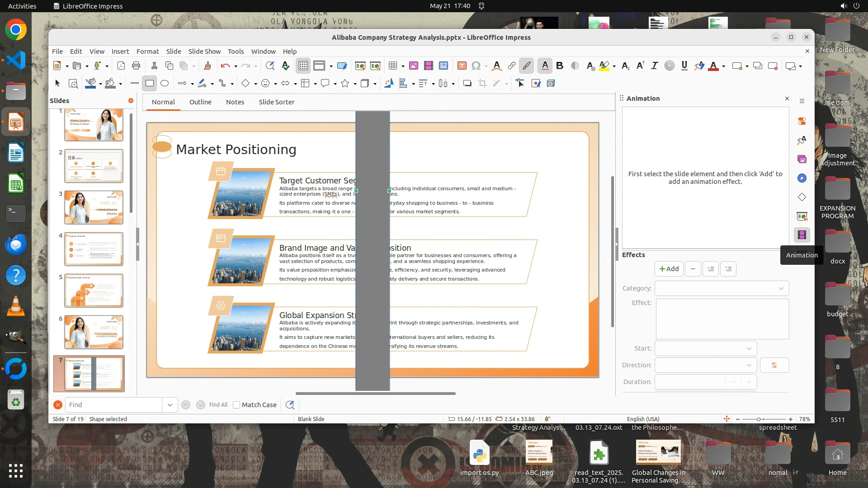Click the Print toolbar icon
The height and width of the screenshot is (488, 868).
[136, 66]
